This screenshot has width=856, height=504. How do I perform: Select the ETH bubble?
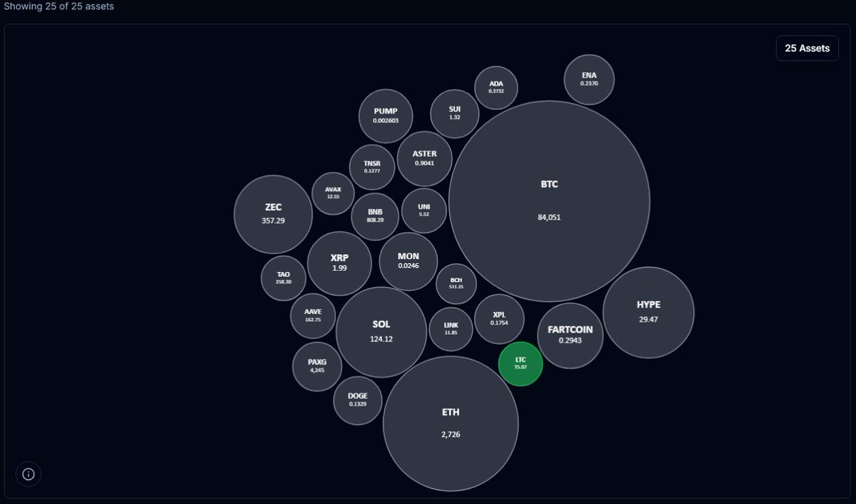click(x=450, y=424)
